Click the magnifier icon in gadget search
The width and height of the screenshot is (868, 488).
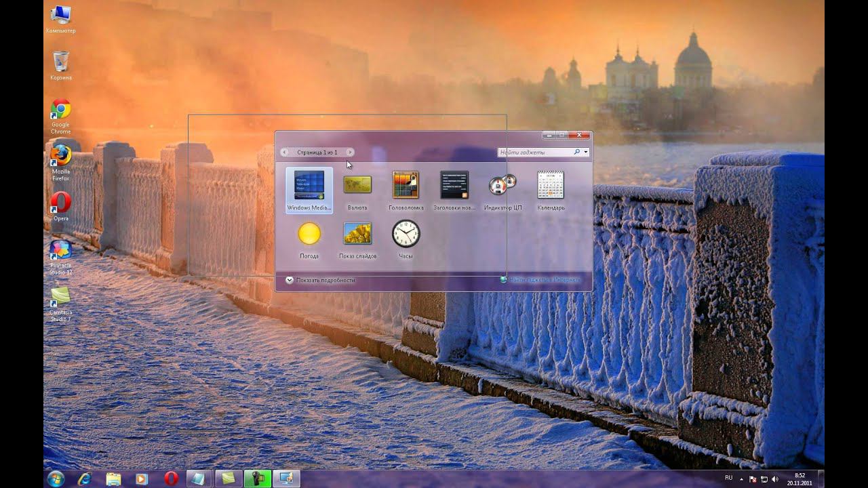click(577, 152)
